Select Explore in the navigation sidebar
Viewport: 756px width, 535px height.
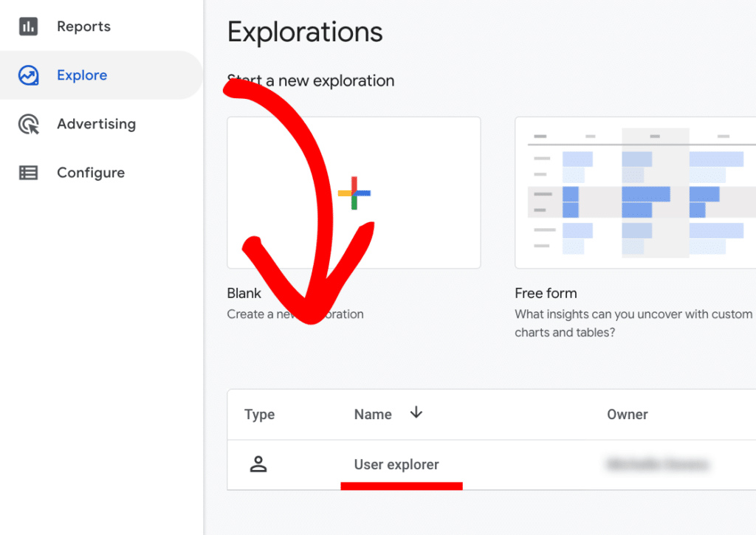(81, 75)
